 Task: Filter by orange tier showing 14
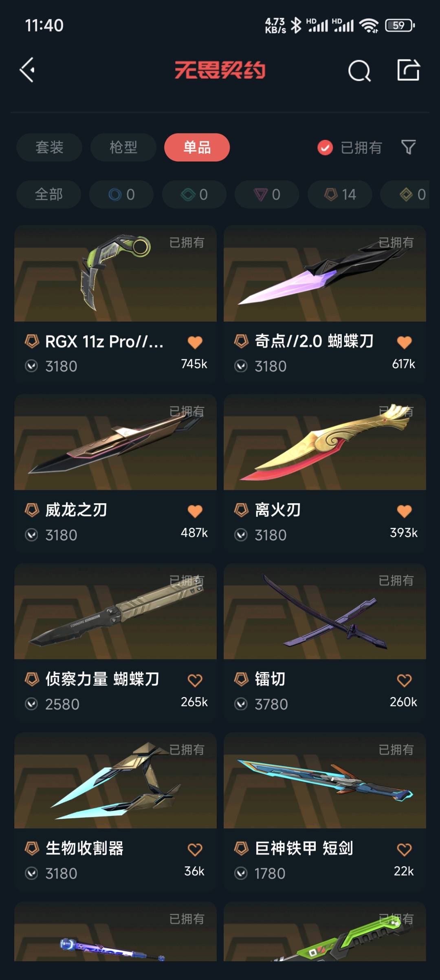tap(340, 195)
